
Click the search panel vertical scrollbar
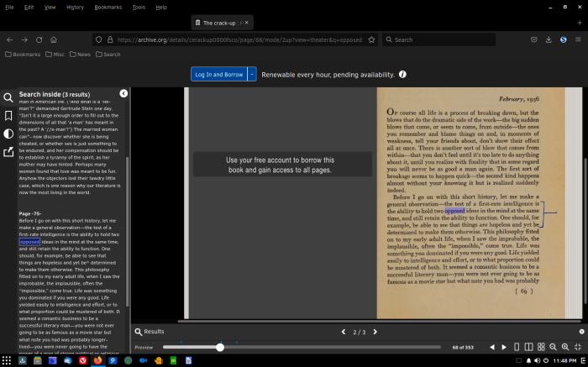[127, 231]
